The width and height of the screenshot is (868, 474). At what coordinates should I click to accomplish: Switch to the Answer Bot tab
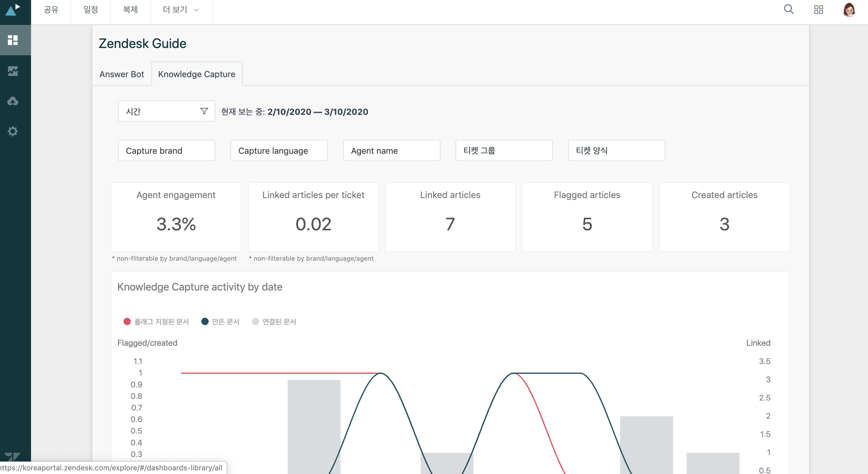(122, 74)
